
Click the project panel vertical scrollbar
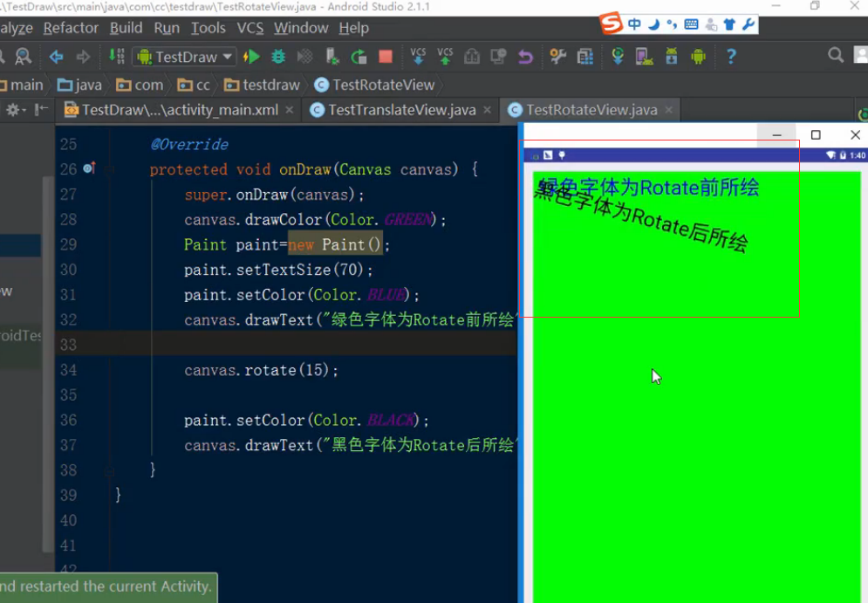pos(48,363)
